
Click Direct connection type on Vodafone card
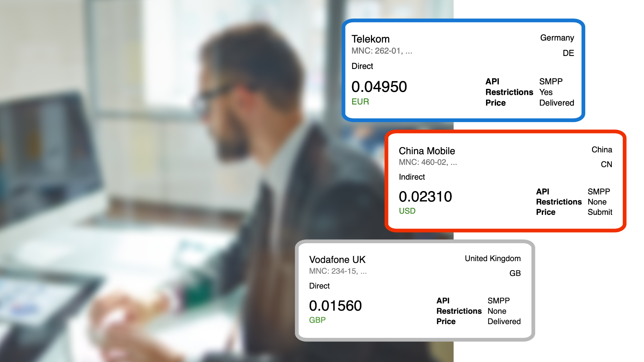coord(319,286)
